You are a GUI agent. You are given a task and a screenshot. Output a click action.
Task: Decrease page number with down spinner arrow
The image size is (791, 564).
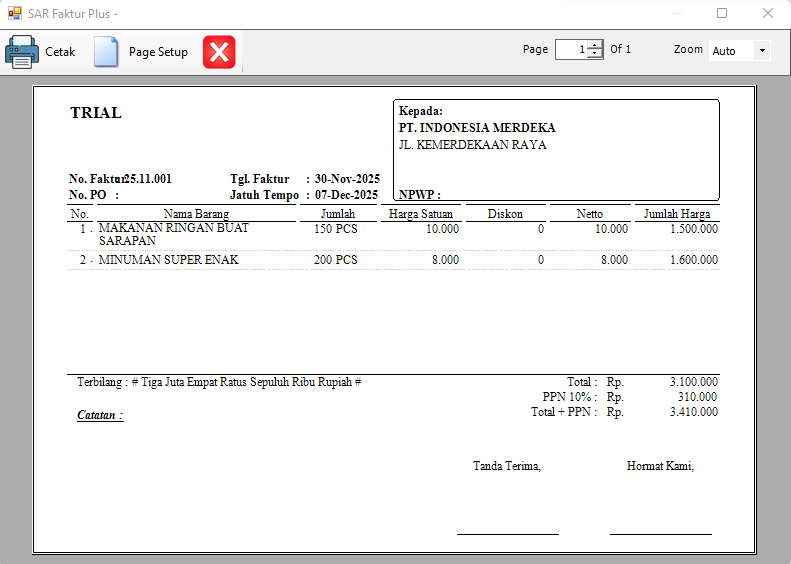[595, 54]
